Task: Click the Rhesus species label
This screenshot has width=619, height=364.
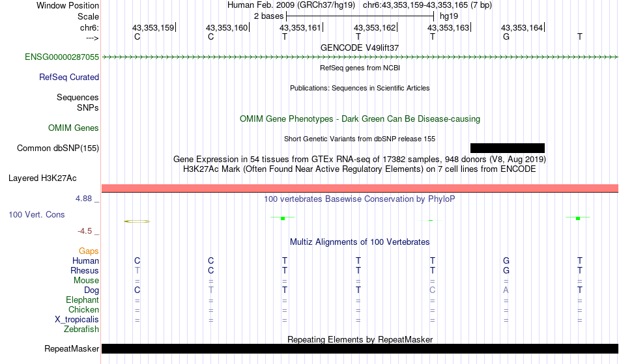Action: (85, 270)
